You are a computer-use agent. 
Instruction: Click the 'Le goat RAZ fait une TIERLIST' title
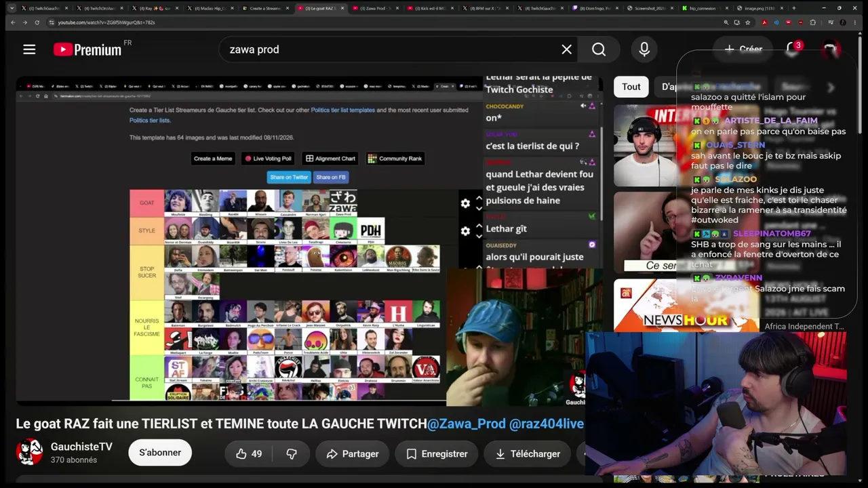[x=221, y=424]
